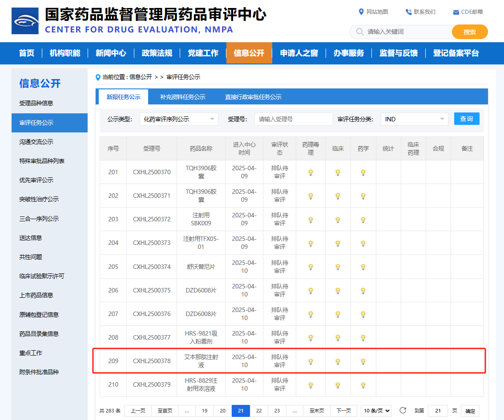Screen dimensions: 504x420
Task: Click 药理毒理 bulb icon for CXHL2500371
Action: (310, 196)
